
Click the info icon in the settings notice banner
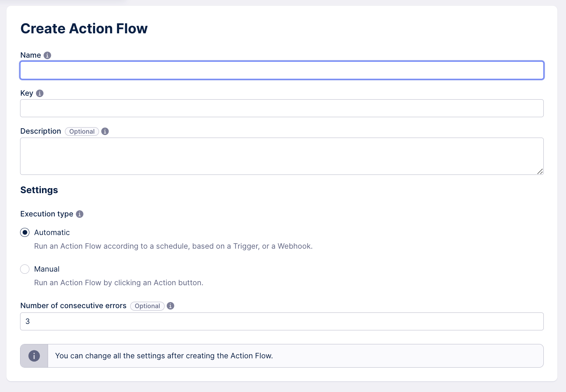point(34,356)
